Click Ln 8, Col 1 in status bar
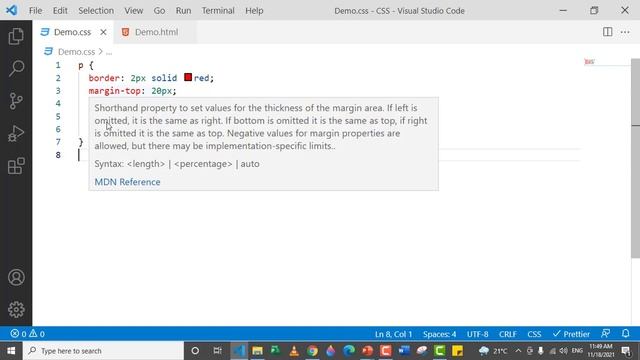This screenshot has height=360, width=640. [x=393, y=334]
